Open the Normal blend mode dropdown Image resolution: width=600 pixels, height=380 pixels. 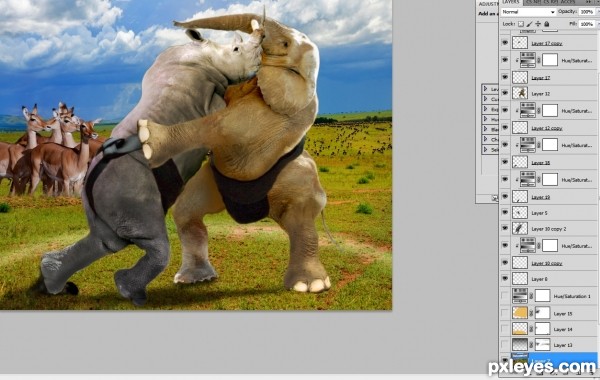click(x=528, y=12)
